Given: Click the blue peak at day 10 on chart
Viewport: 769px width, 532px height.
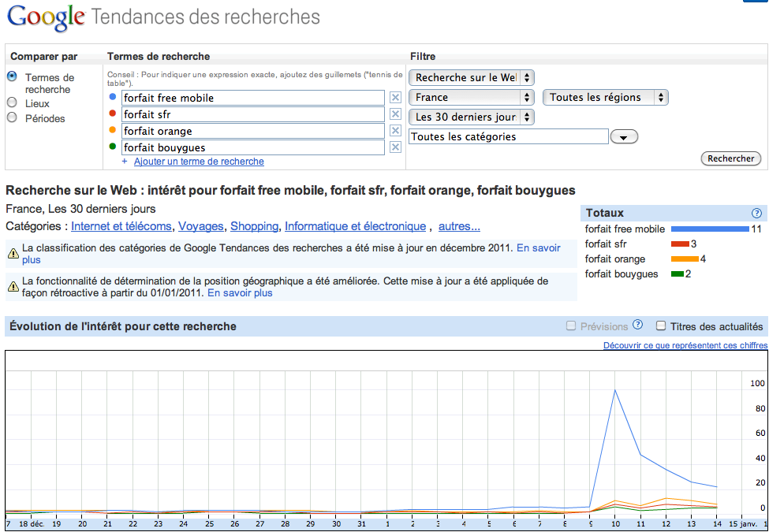Looking at the screenshot, I should 615,390.
